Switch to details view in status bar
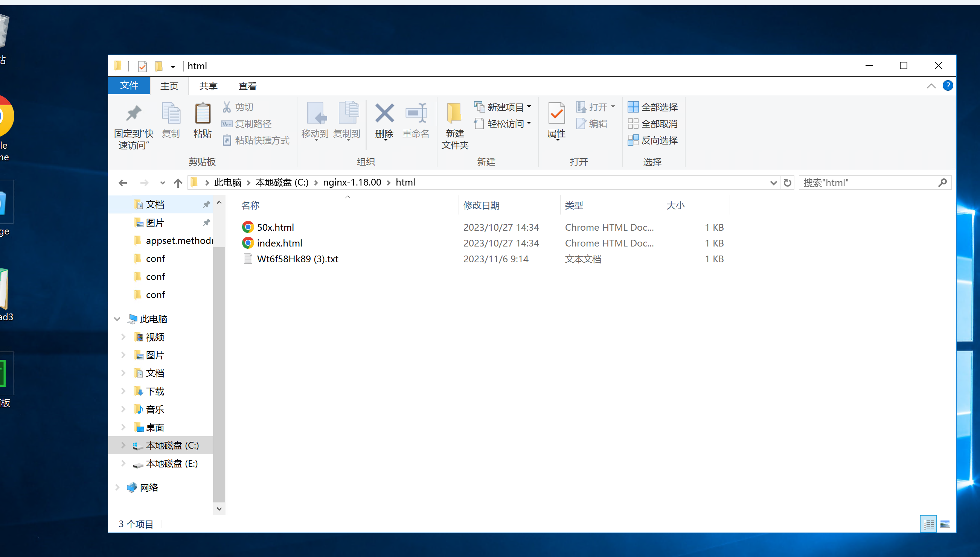The image size is (980, 557). (x=928, y=524)
